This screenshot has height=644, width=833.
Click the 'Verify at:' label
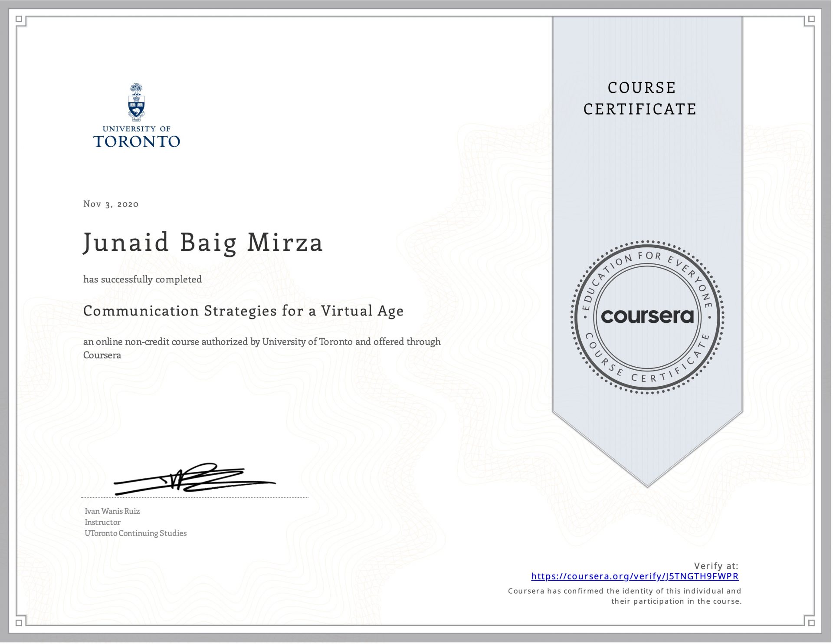(716, 566)
